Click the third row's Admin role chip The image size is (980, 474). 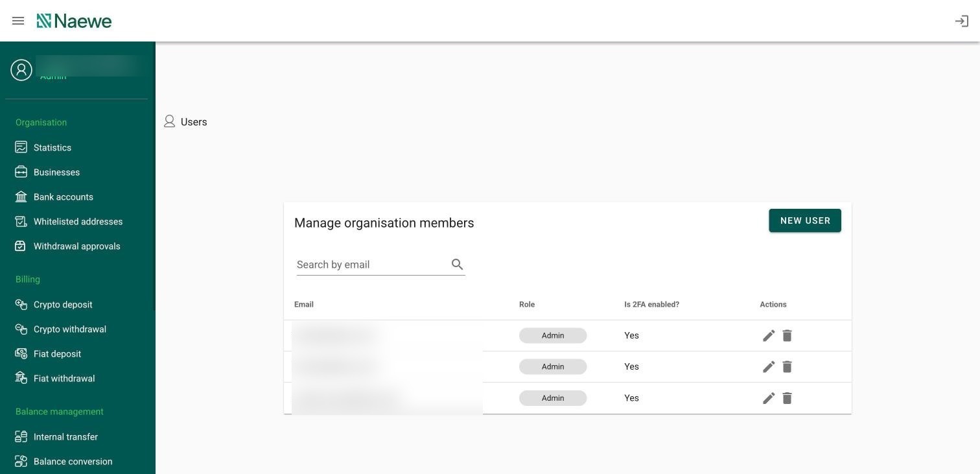pos(553,398)
